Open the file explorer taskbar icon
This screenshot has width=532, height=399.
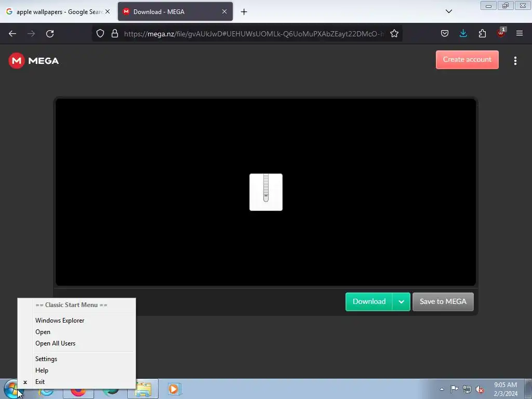tap(143, 390)
